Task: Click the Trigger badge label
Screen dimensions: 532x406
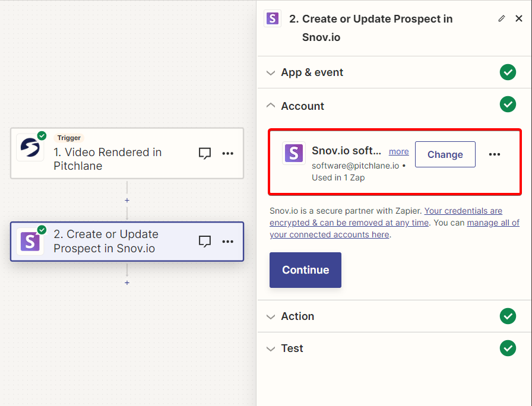Action: click(x=69, y=138)
